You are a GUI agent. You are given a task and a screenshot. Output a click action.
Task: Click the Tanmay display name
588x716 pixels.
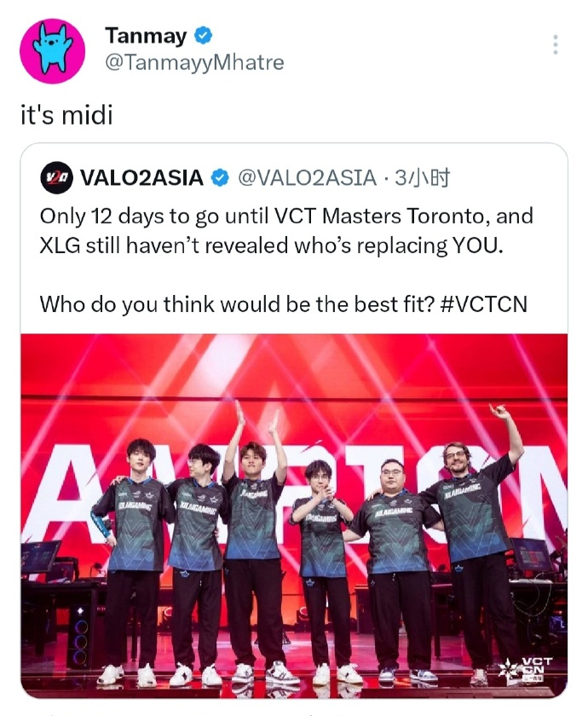146,36
